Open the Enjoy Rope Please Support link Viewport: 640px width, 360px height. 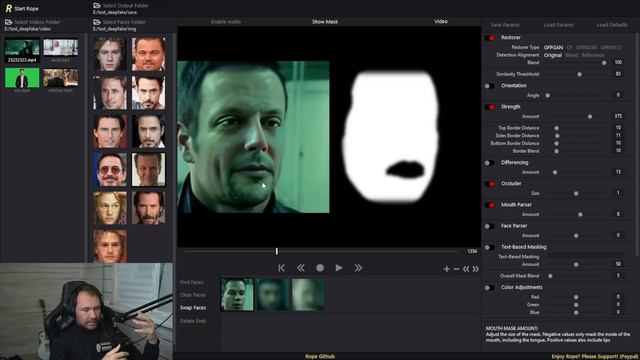point(595,356)
